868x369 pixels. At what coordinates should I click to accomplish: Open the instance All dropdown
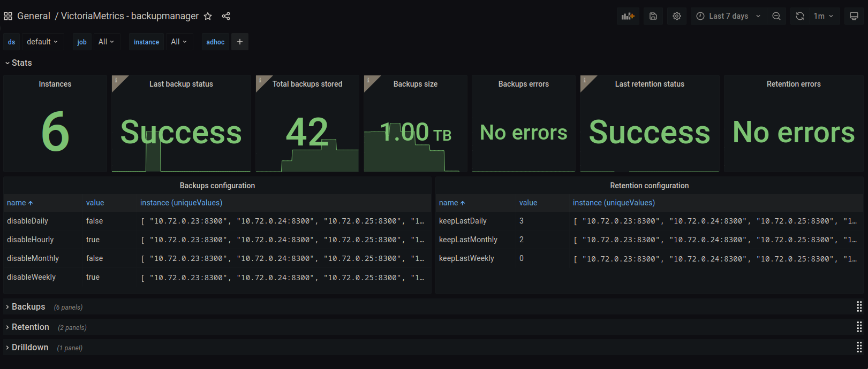[179, 42]
